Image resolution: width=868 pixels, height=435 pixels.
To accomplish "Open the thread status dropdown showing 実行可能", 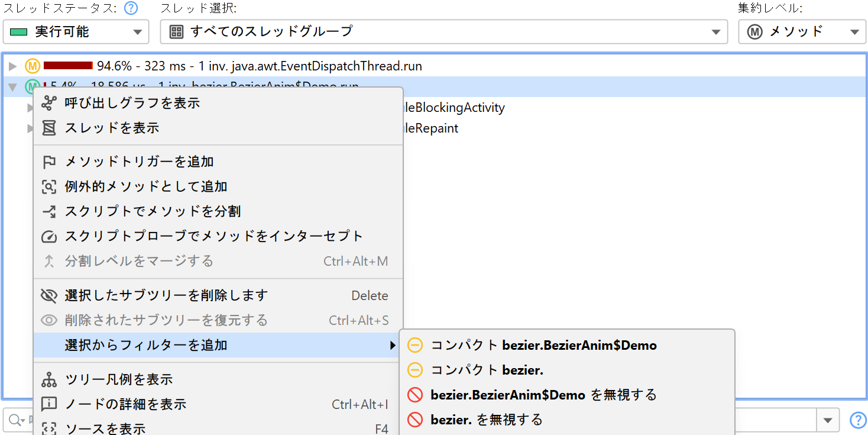I will [76, 32].
